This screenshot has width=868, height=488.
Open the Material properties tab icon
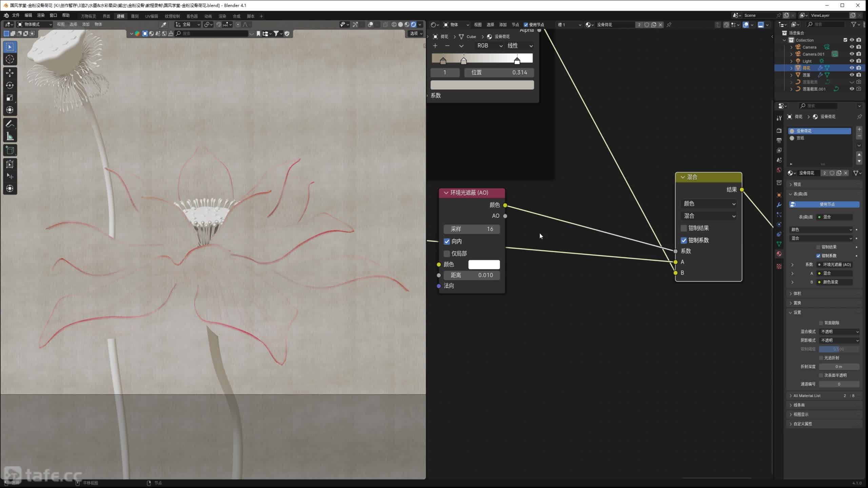point(779,254)
